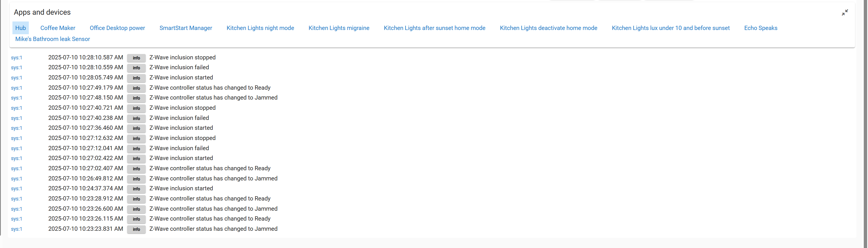This screenshot has height=248, width=868.
Task: Click info badge for 10:28:10.587 AM entry
Action: [x=136, y=58]
